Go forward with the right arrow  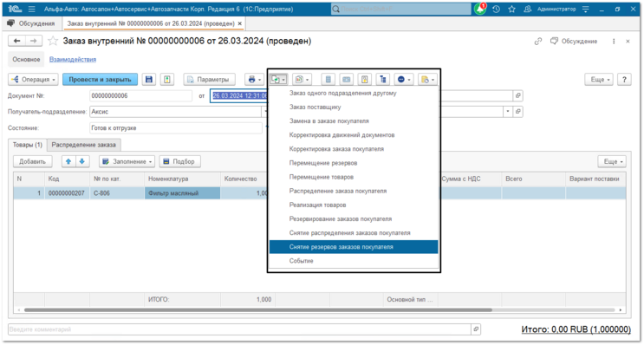pyautogui.click(x=33, y=41)
